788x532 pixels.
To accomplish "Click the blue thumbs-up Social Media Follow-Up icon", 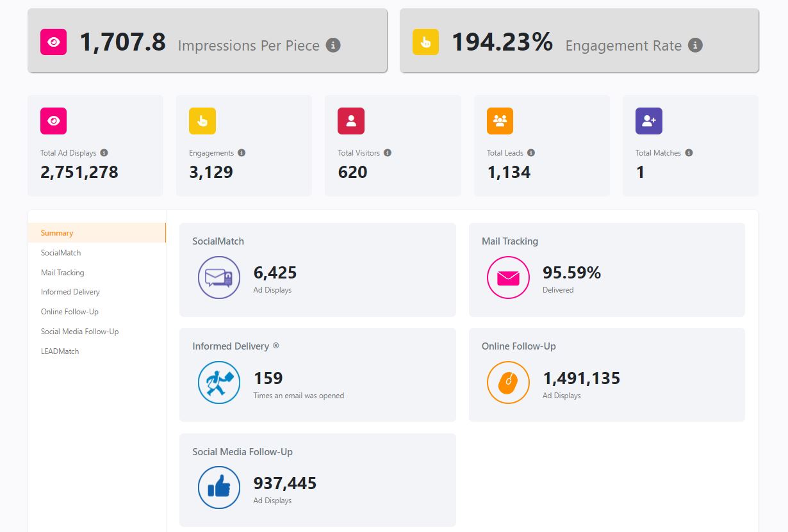I will [218, 487].
